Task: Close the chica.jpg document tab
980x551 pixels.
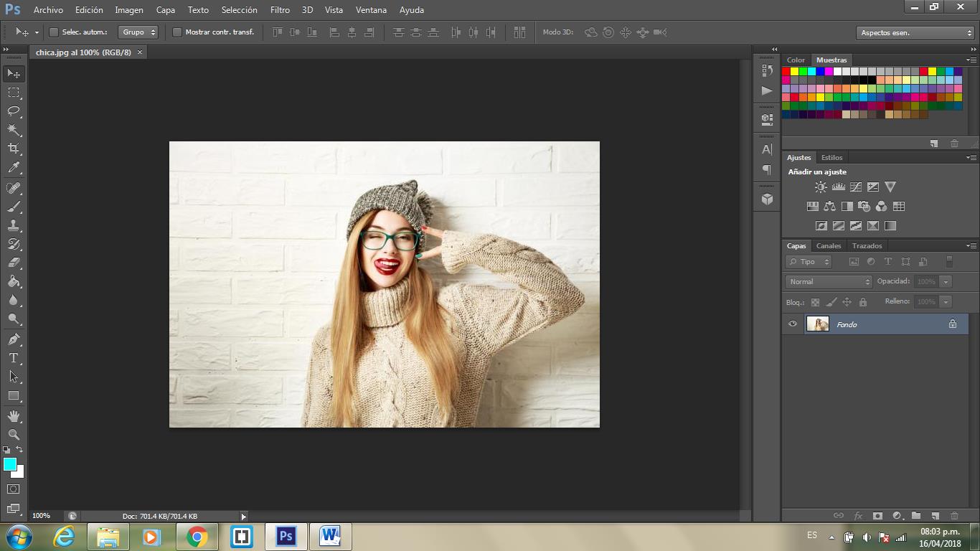Action: pyautogui.click(x=140, y=52)
